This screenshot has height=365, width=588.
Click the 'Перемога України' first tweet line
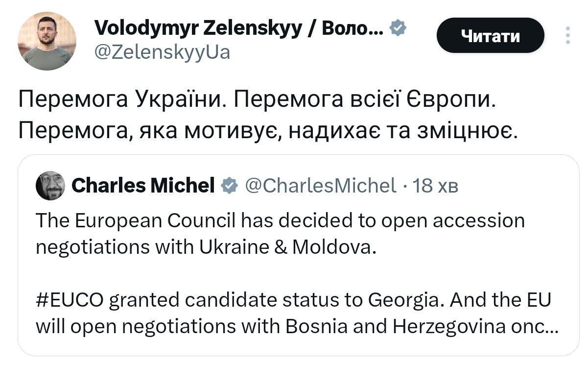[122, 100]
